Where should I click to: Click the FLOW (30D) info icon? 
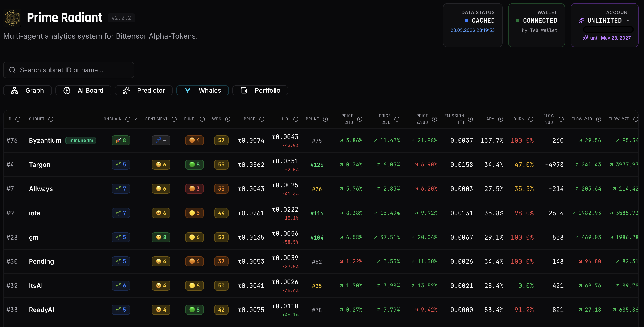click(x=561, y=119)
